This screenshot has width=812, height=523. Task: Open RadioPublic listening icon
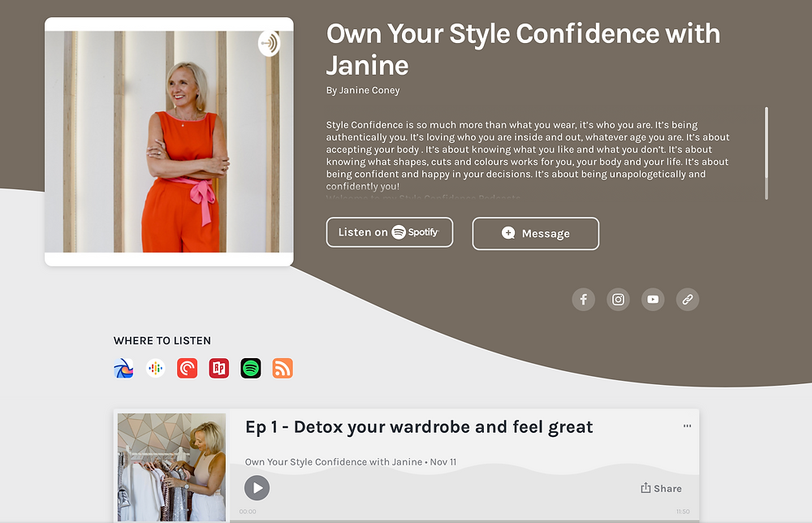pyautogui.click(x=219, y=368)
